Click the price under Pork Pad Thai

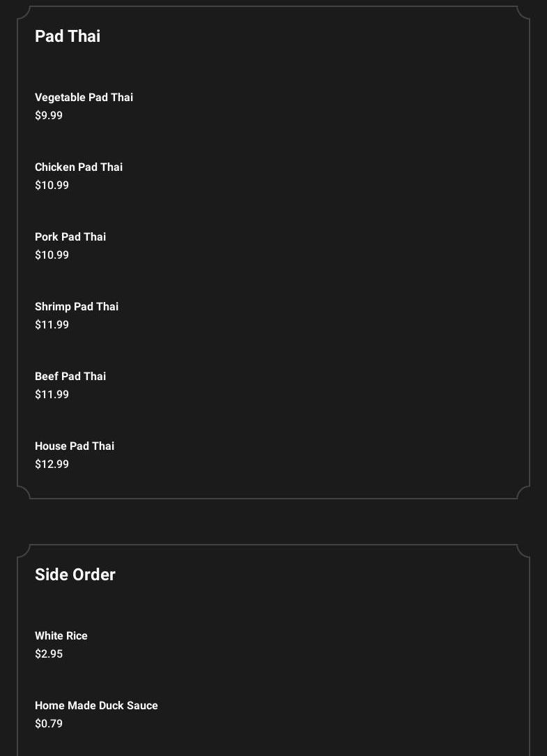pos(52,255)
